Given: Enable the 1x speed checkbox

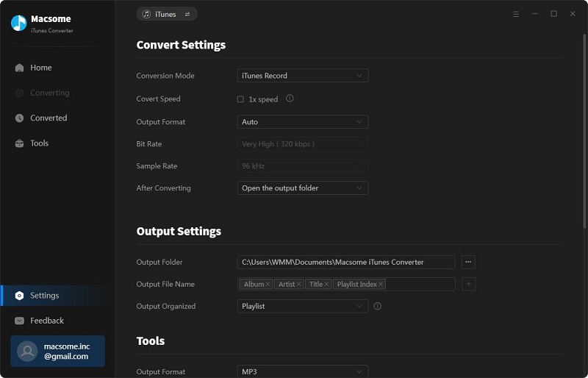Looking at the screenshot, I should (x=240, y=99).
